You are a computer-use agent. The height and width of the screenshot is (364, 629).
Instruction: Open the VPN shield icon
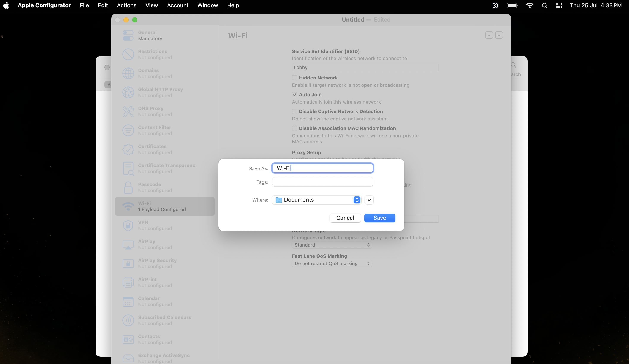click(128, 225)
